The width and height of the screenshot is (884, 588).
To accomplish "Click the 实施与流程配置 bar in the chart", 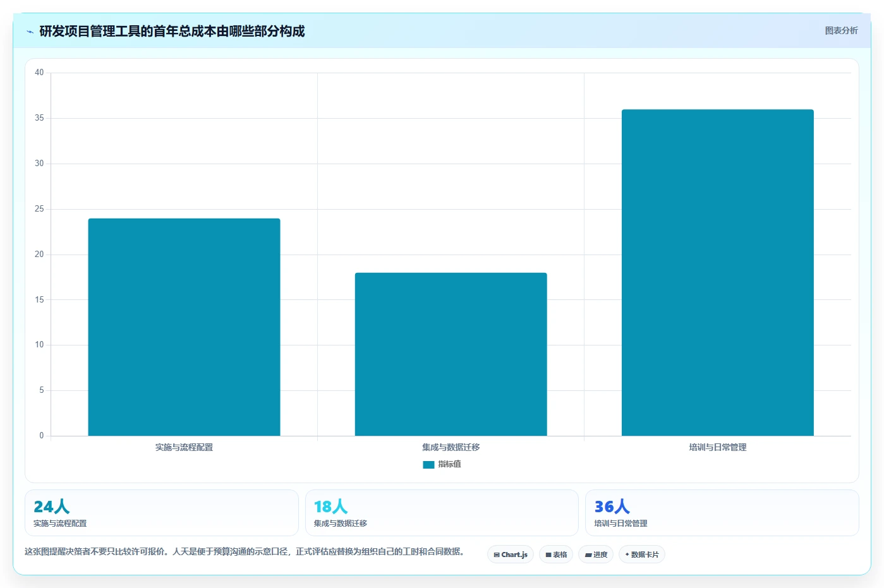I will pos(184,327).
